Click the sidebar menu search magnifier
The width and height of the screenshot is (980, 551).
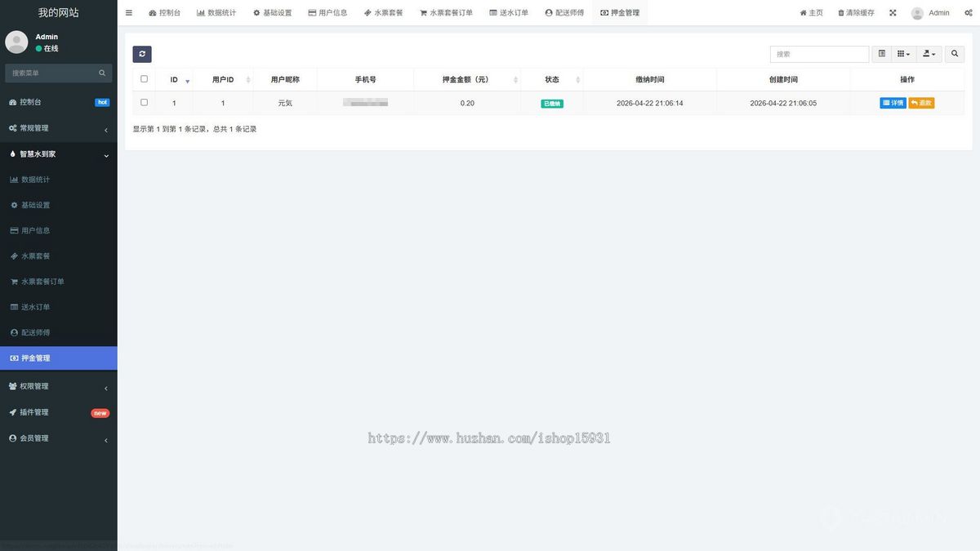pyautogui.click(x=102, y=73)
